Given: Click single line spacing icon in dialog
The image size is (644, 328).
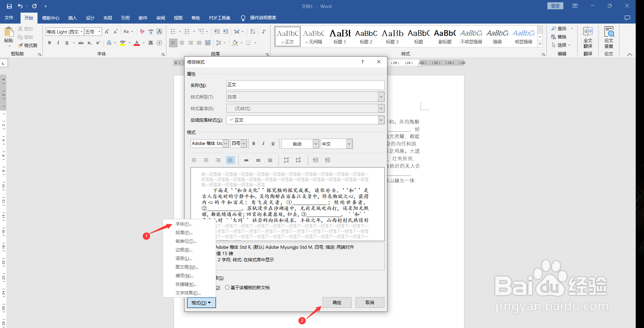Looking at the screenshot, I should (x=246, y=160).
